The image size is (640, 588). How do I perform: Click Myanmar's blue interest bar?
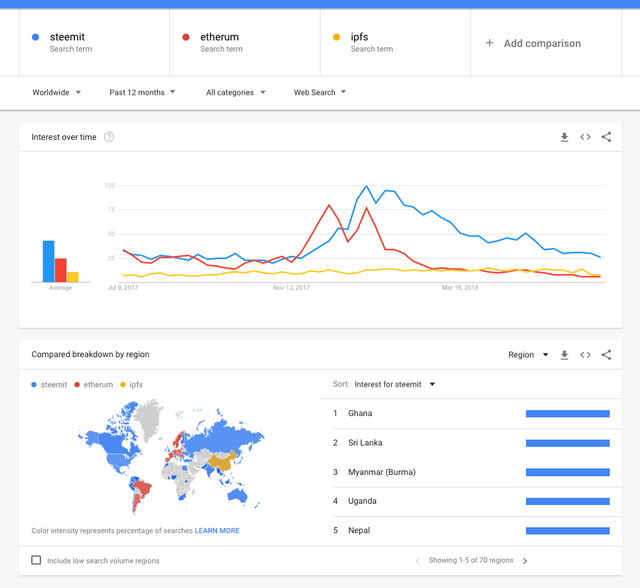568,473
